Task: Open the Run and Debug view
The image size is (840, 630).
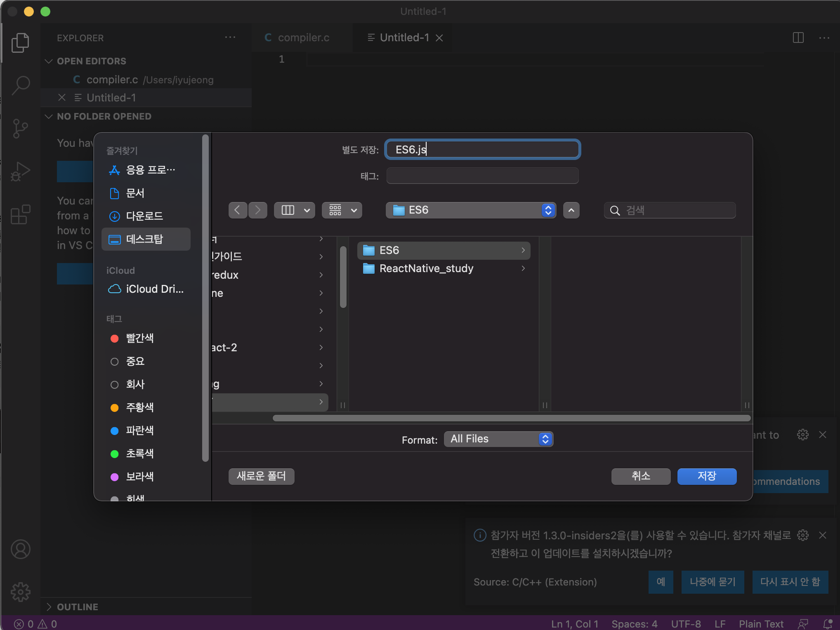Action: (21, 172)
